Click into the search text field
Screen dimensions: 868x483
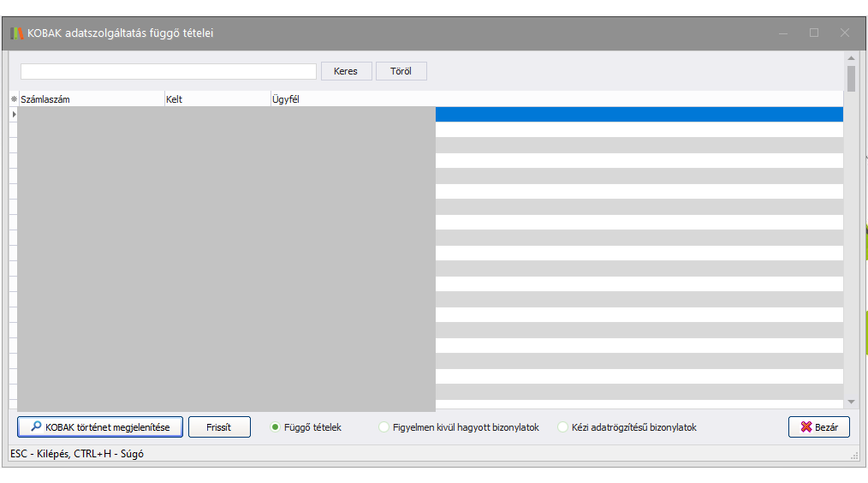169,71
